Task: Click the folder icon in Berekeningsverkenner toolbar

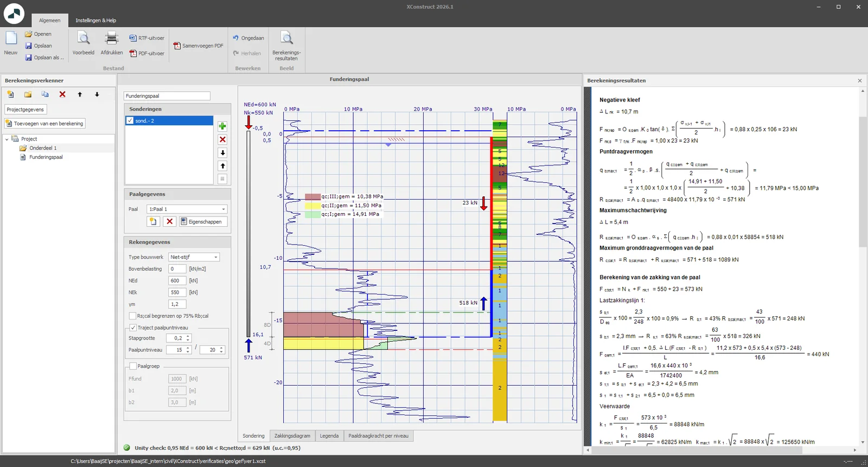Action: pos(28,94)
